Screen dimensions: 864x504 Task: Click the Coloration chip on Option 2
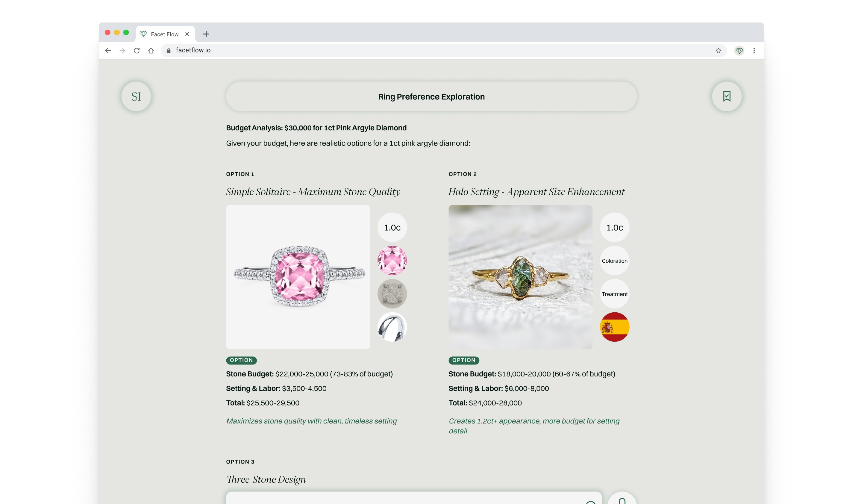[x=614, y=261]
